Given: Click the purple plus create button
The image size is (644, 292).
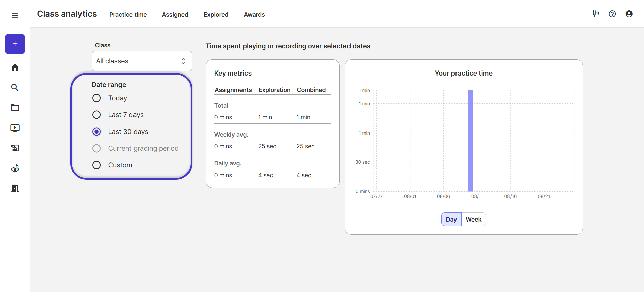Looking at the screenshot, I should tap(15, 44).
